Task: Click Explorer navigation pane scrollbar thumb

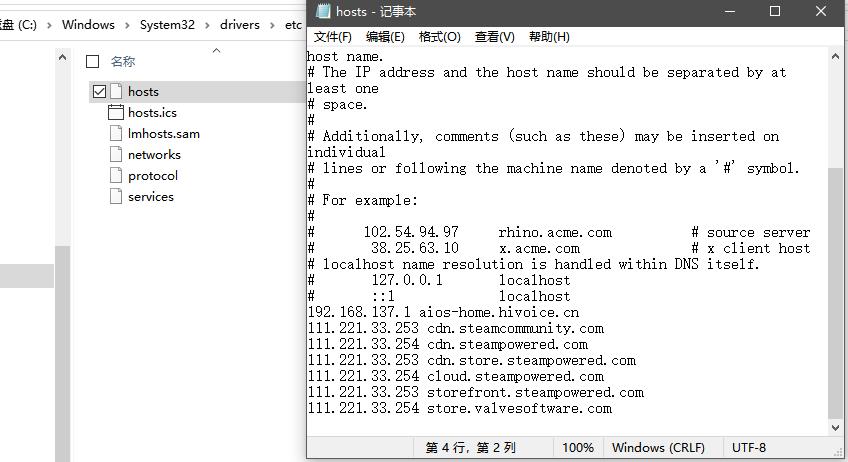Action: [62, 354]
